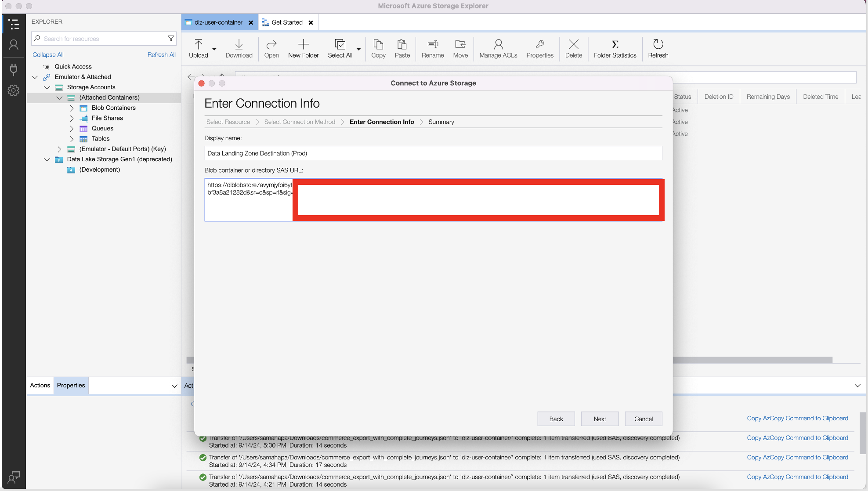Screen dimensions: 868x491
Task: Click the Display name input field
Action: click(433, 153)
